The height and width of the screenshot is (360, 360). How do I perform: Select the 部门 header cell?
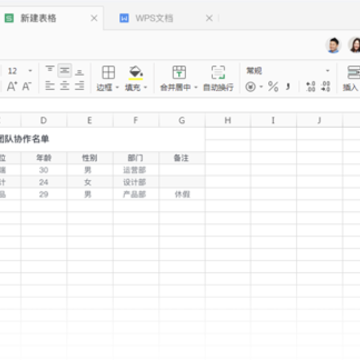[x=136, y=158]
